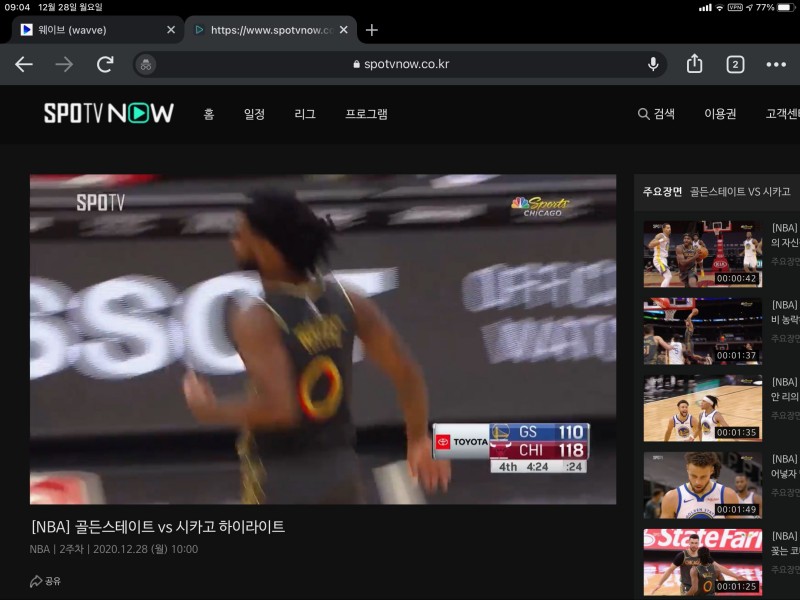Open the browser share icon
This screenshot has height=600, width=800.
[694, 64]
